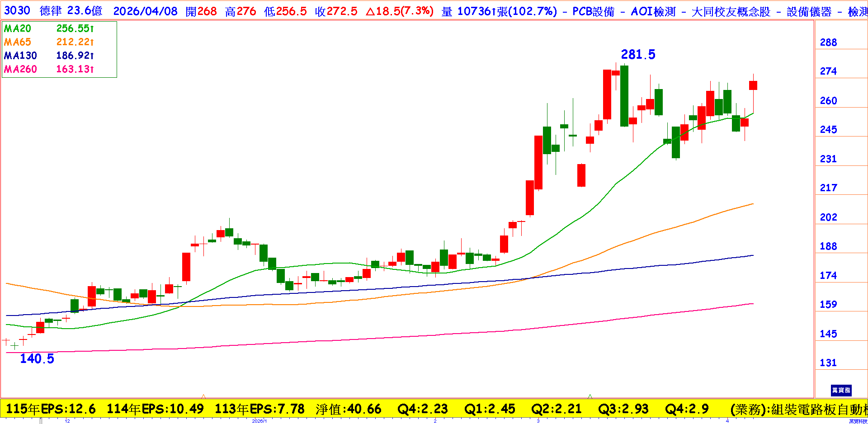Viewport: 868px width, 424px height.
Task: Click the MA130 legend entry
Action: point(20,56)
